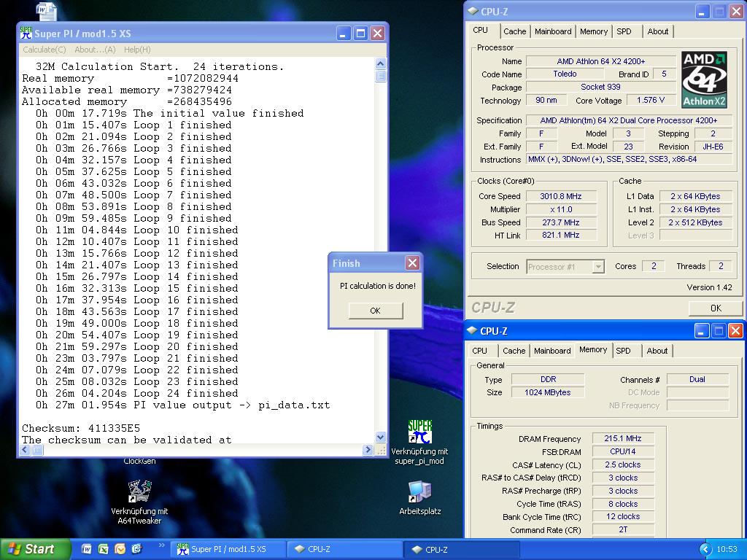The image size is (747, 560).
Task: Click the 10:53 taskbar clock
Action: point(727,549)
